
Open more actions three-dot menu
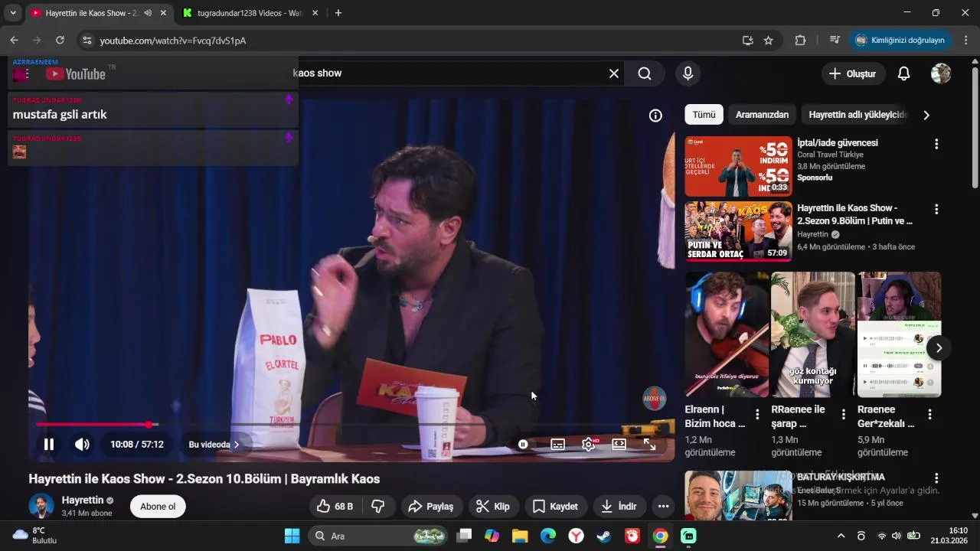(x=663, y=507)
